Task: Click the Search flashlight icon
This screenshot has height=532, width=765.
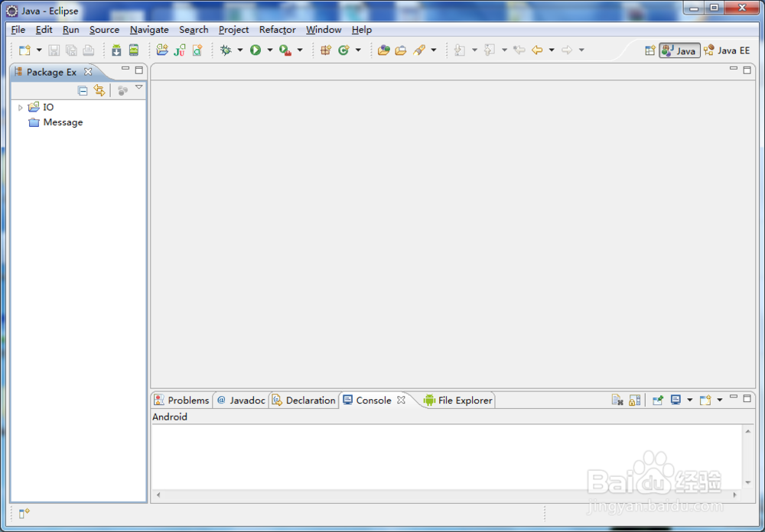Action: tap(419, 50)
